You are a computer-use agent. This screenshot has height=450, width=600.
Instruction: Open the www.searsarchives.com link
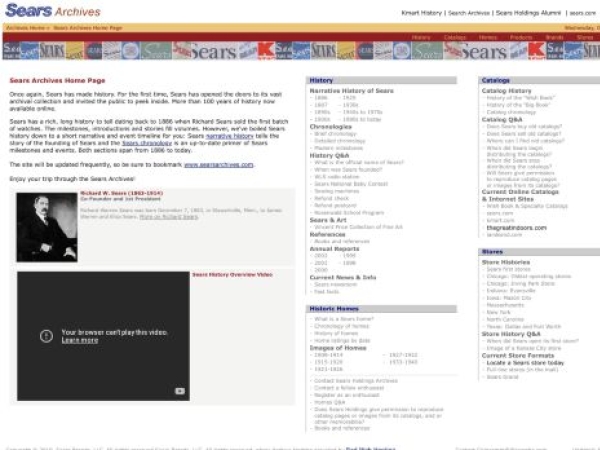pyautogui.click(x=218, y=165)
